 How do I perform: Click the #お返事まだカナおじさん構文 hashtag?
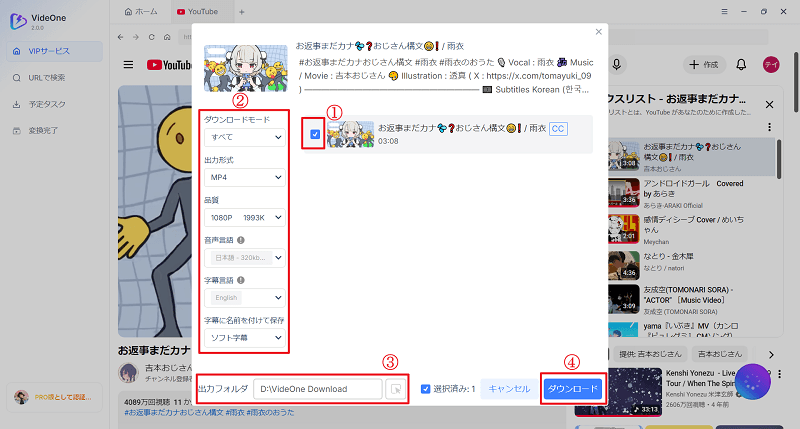tap(174, 412)
